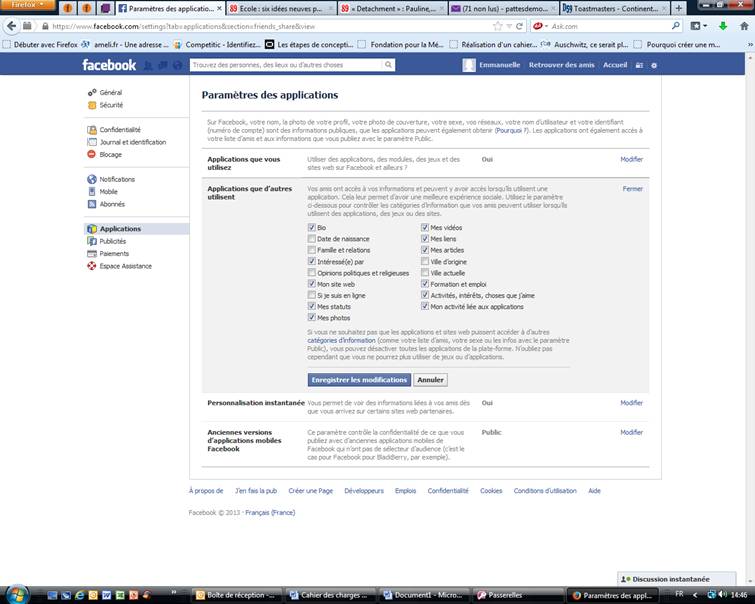Check the Famille et relations checkbox
Viewport: 755px width, 604px height.
(312, 250)
